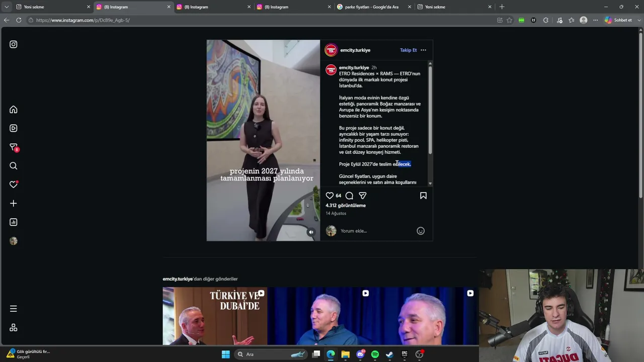The width and height of the screenshot is (644, 362).
Task: Open the hamburger More menu in sidebar
Action: tap(14, 309)
